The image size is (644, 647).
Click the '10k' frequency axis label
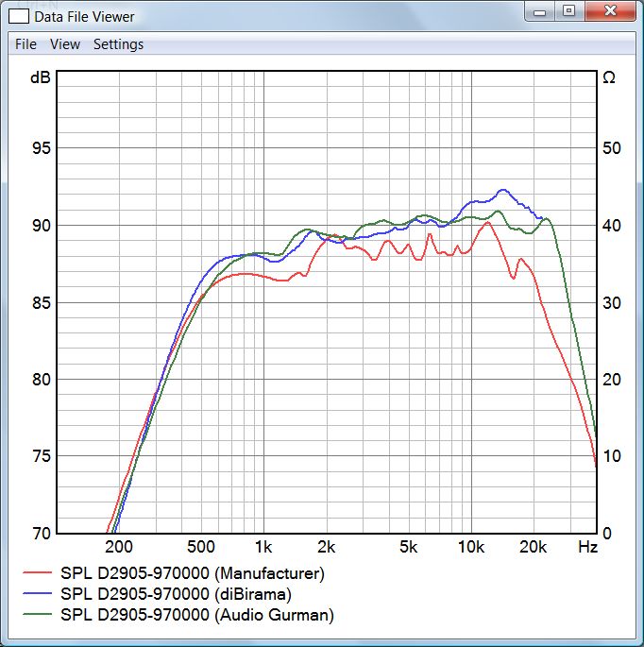pos(471,547)
